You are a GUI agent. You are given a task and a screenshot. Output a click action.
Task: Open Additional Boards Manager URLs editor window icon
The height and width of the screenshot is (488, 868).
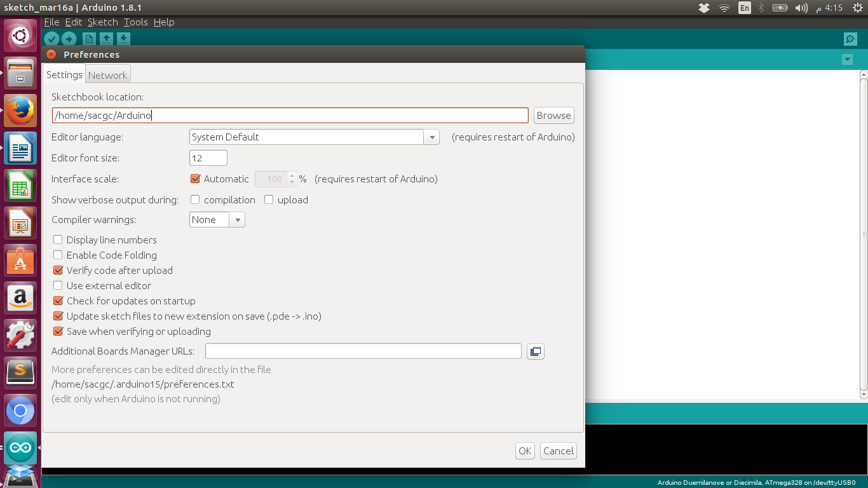(x=536, y=351)
